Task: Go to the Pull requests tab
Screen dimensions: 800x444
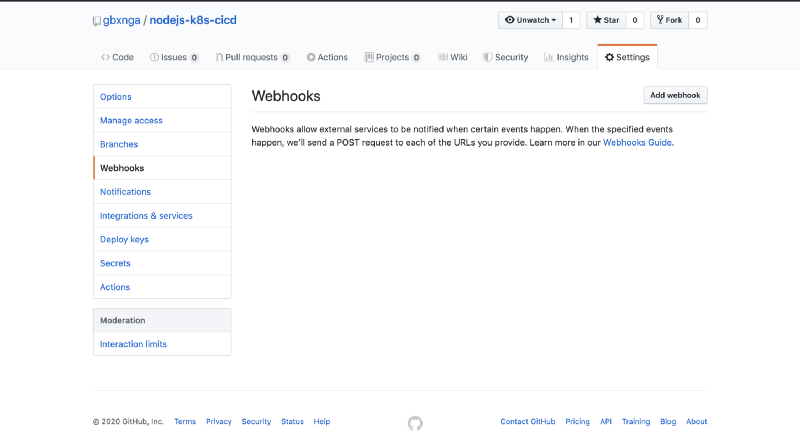Action: point(252,57)
